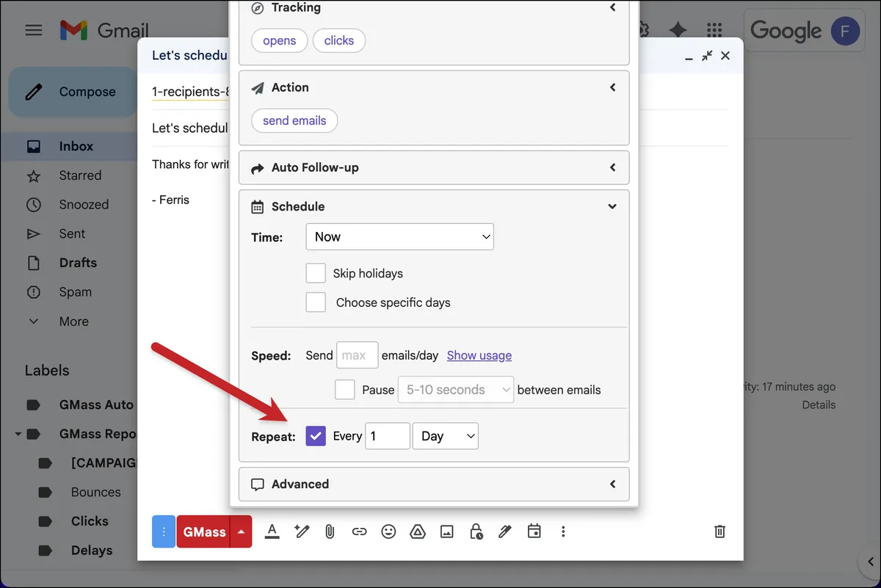Click Show usage link

pyautogui.click(x=479, y=355)
